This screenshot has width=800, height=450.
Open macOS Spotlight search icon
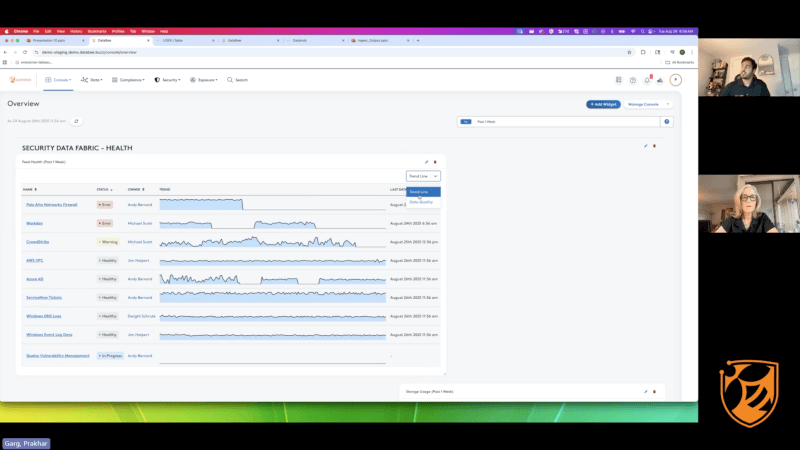click(642, 31)
